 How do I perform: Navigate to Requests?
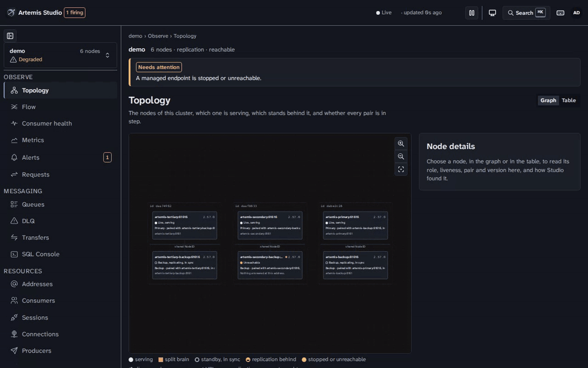tap(61, 175)
